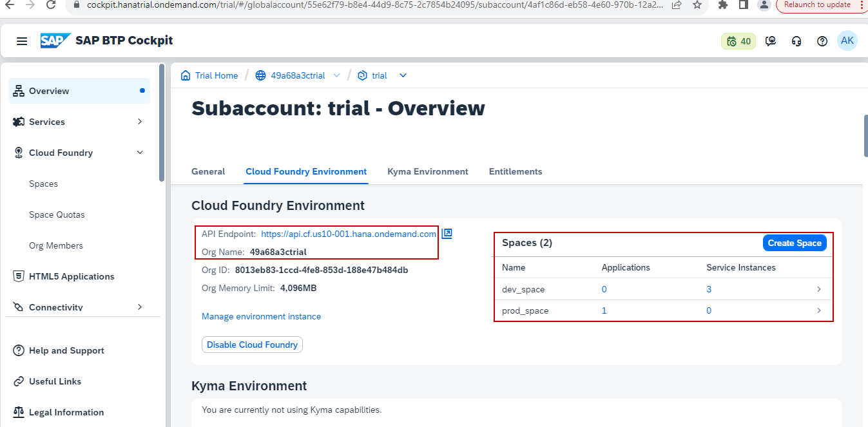Open API endpoint in new window icon
868x427 pixels.
447,234
